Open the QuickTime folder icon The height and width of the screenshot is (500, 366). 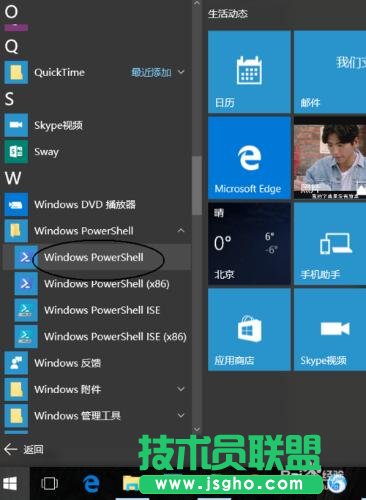16,72
